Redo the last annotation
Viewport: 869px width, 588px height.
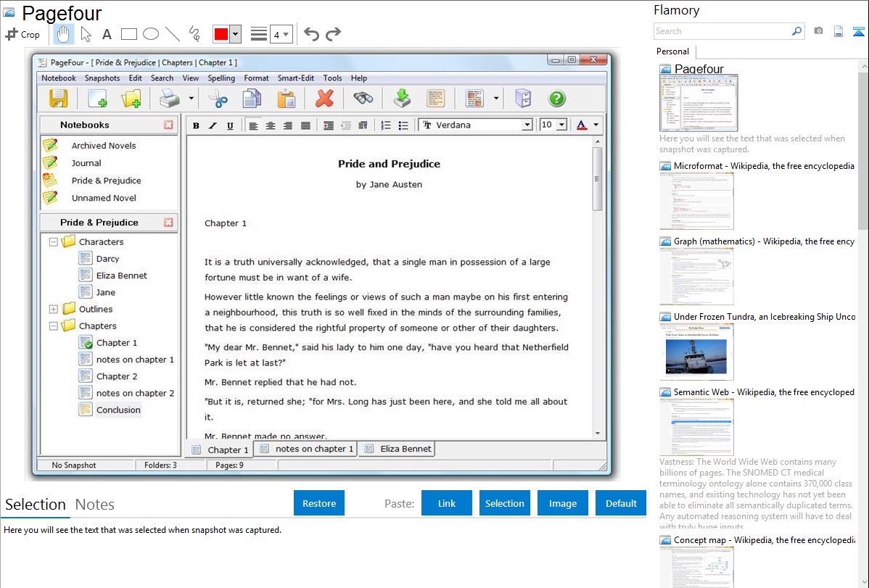[x=333, y=34]
